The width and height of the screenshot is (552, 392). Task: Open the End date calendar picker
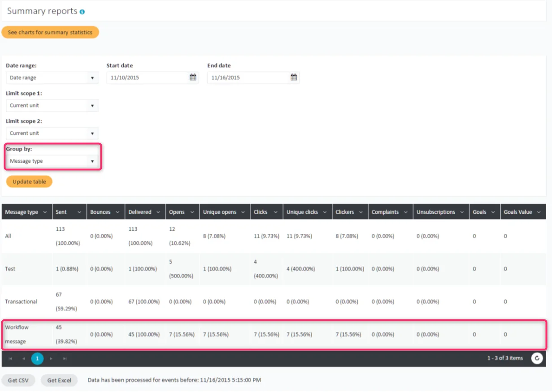tap(294, 78)
